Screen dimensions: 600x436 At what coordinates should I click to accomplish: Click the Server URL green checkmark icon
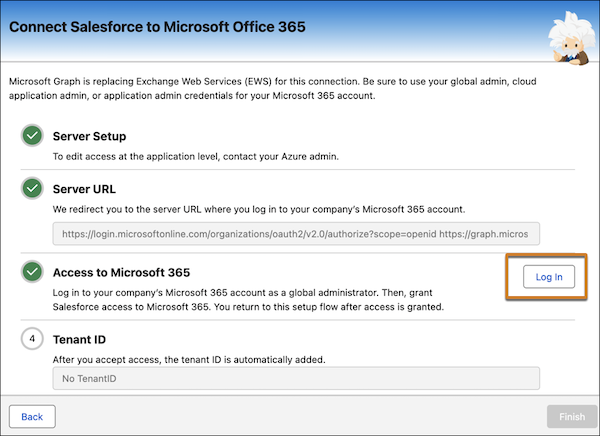pos(32,188)
